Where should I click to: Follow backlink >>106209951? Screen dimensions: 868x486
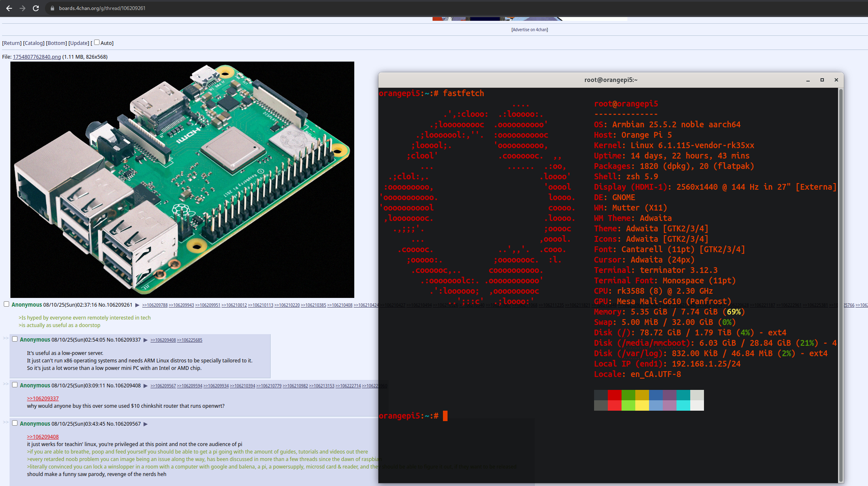(208, 305)
